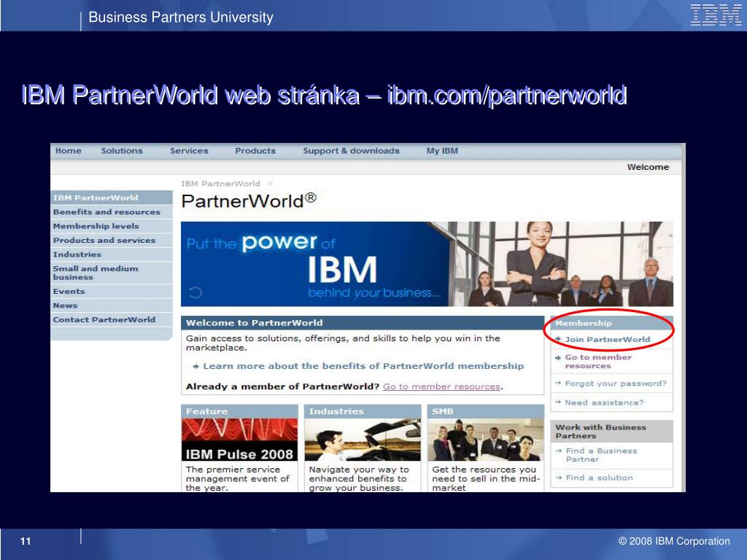Open Need assistance link
The image size is (747, 560).
(604, 402)
